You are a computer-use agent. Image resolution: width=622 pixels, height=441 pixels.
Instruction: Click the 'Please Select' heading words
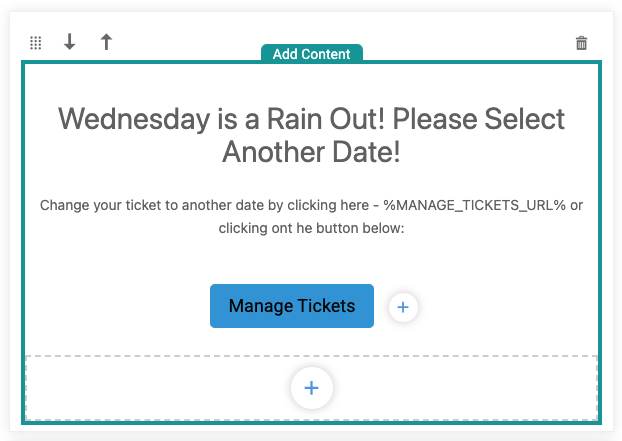478,119
